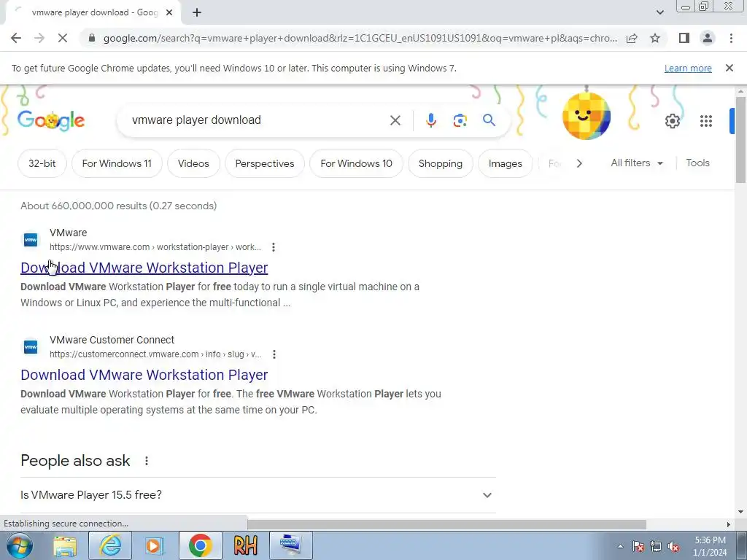Switch to the Videos results
This screenshot has width=747, height=560.
(x=193, y=163)
